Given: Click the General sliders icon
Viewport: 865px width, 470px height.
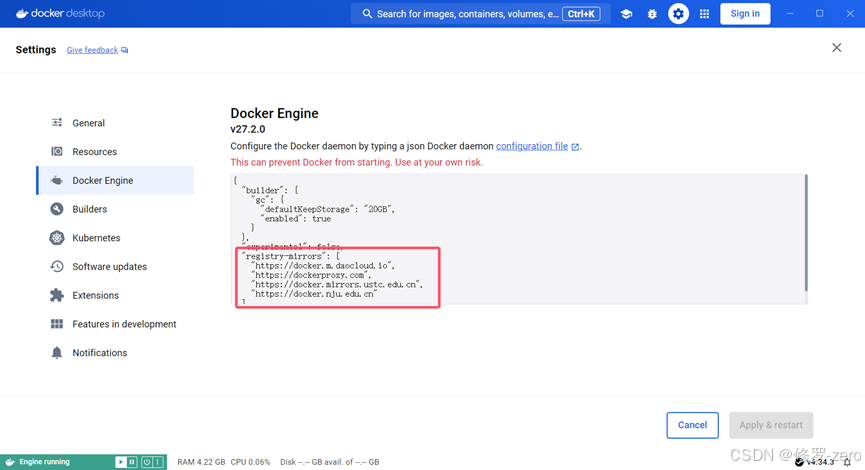Looking at the screenshot, I should (57, 122).
